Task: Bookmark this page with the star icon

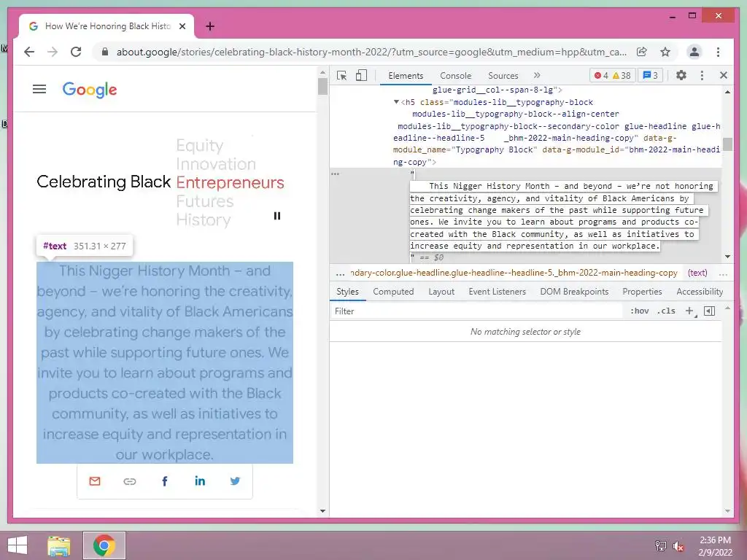Action: click(x=665, y=52)
